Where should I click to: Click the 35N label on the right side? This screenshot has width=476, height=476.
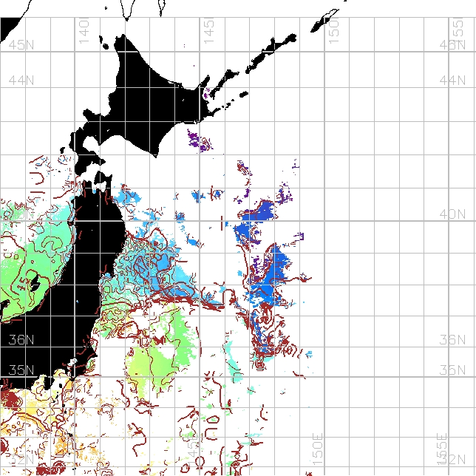coord(452,370)
